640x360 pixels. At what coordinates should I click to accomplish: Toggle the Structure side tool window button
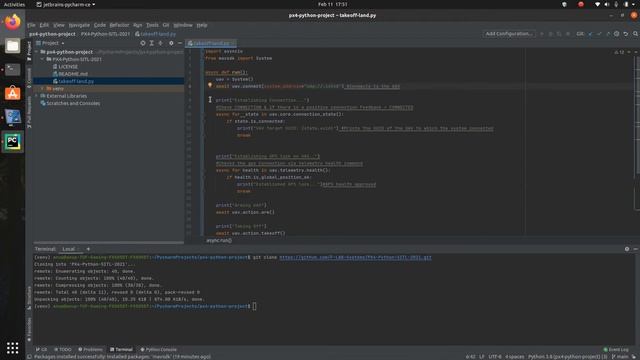click(29, 298)
